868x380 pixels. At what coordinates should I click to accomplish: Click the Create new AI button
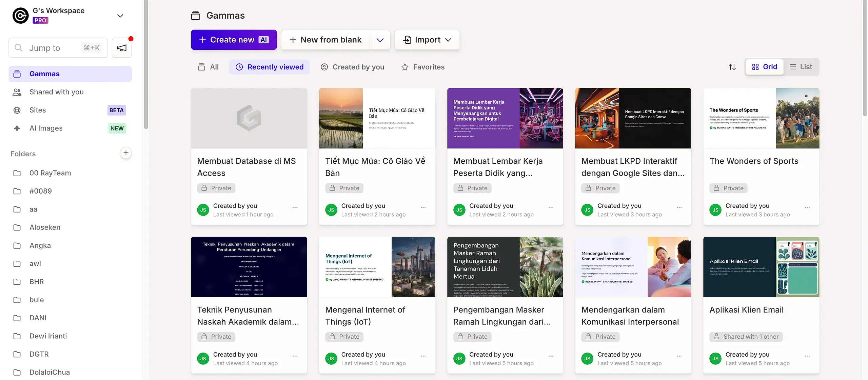pos(234,40)
